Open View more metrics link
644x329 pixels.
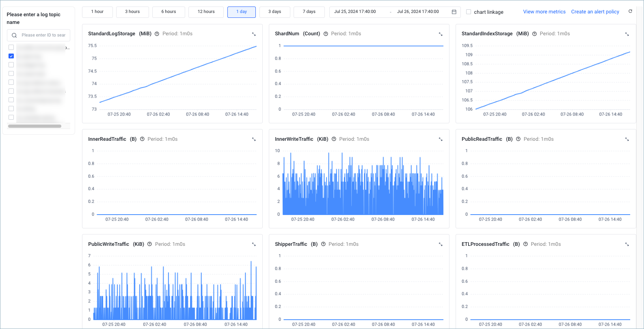click(544, 12)
